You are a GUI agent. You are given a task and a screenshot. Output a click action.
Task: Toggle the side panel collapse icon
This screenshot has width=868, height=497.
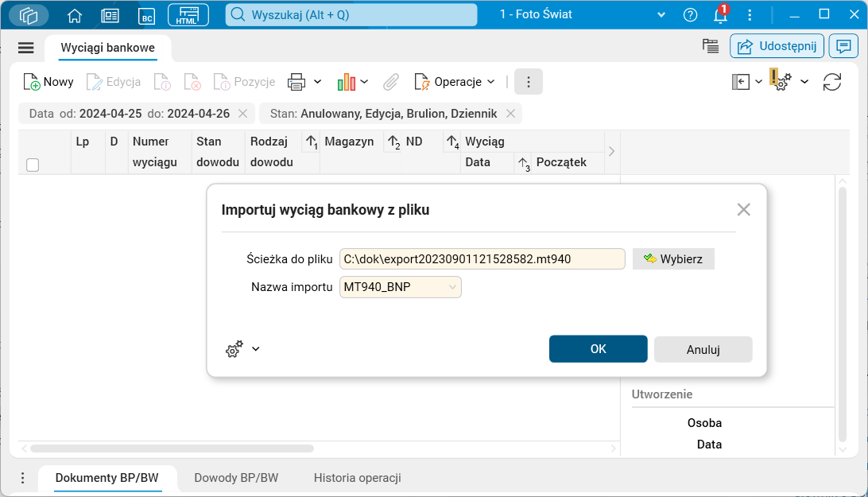pos(741,82)
